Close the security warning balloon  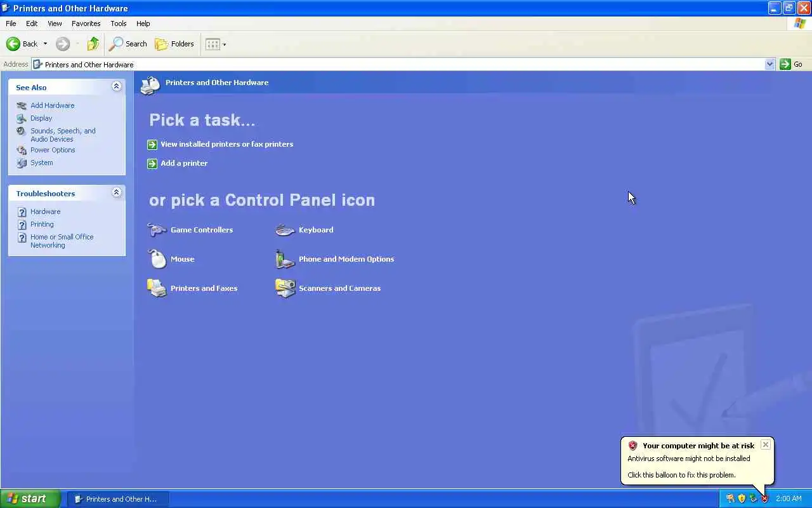pyautogui.click(x=765, y=444)
